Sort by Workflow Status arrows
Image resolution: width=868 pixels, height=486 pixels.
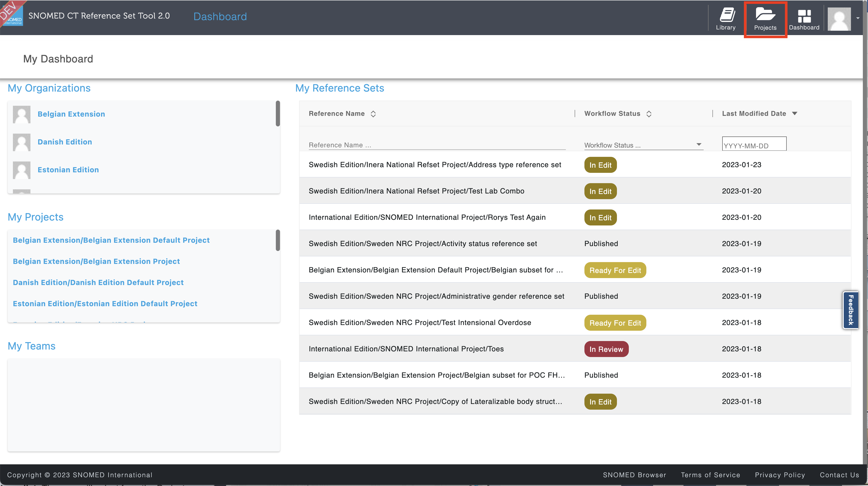(x=649, y=114)
